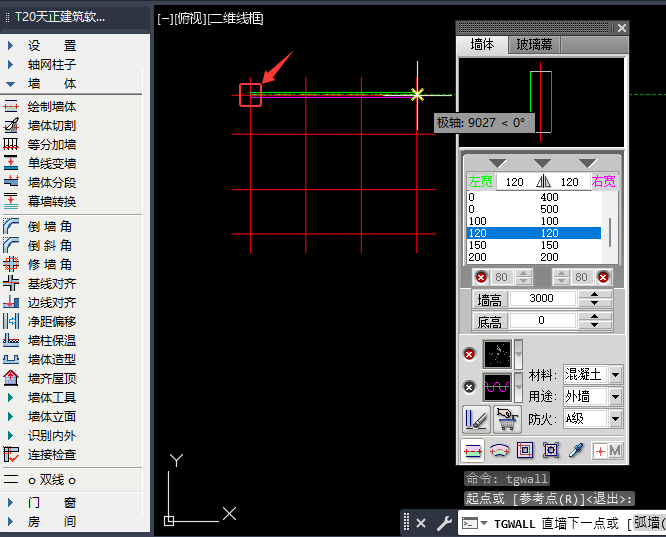Select the 墙体造型 wall shape tool

point(40,359)
